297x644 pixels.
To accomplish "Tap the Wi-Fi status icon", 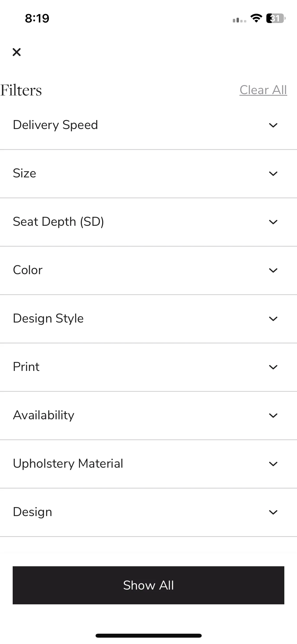I will pyautogui.click(x=256, y=18).
